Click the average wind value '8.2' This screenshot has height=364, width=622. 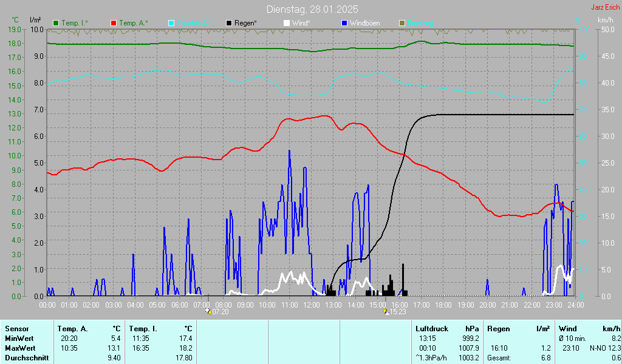coord(616,339)
